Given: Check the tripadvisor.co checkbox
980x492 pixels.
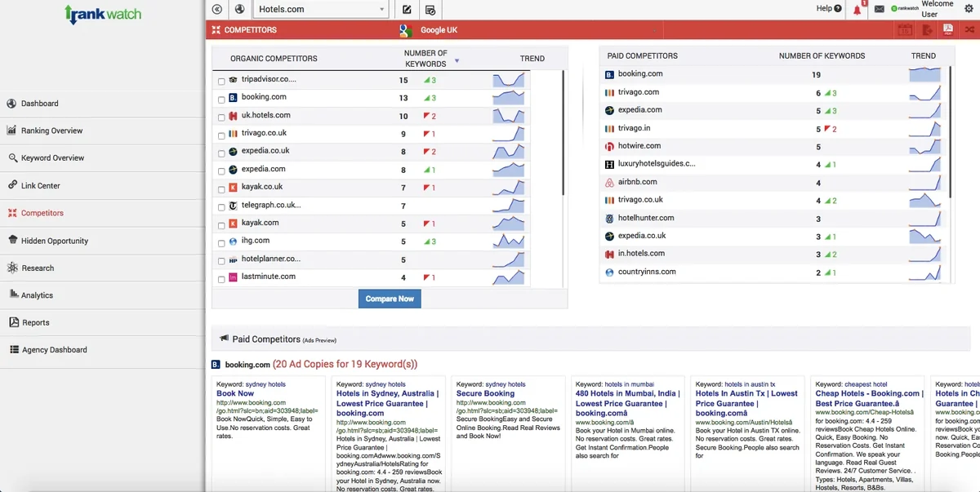Looking at the screenshot, I should tap(221, 82).
